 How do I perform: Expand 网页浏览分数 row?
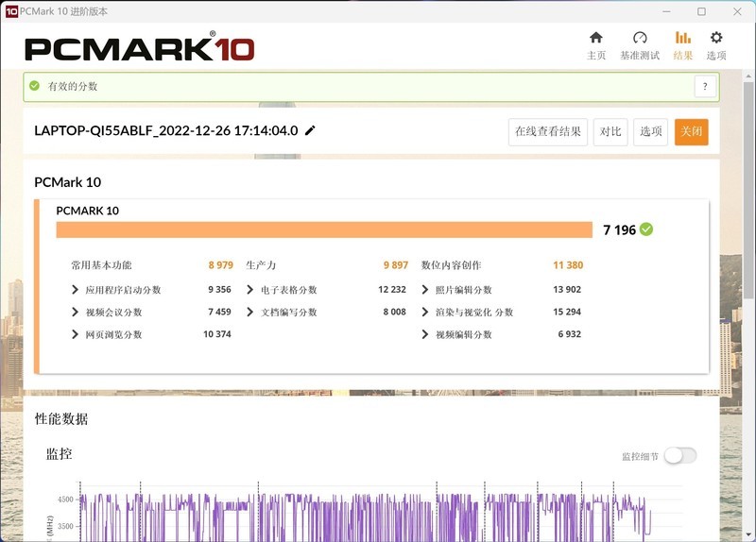click(x=75, y=334)
